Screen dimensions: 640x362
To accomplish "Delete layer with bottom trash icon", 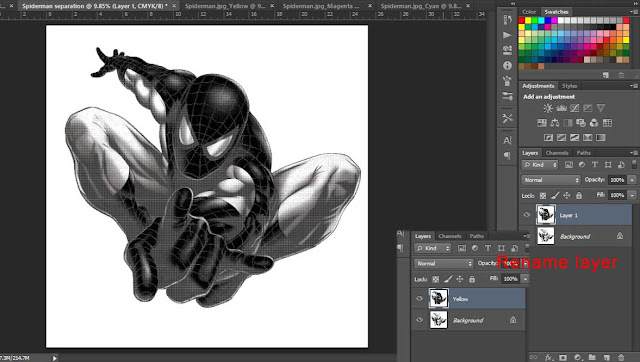I will 622,358.
